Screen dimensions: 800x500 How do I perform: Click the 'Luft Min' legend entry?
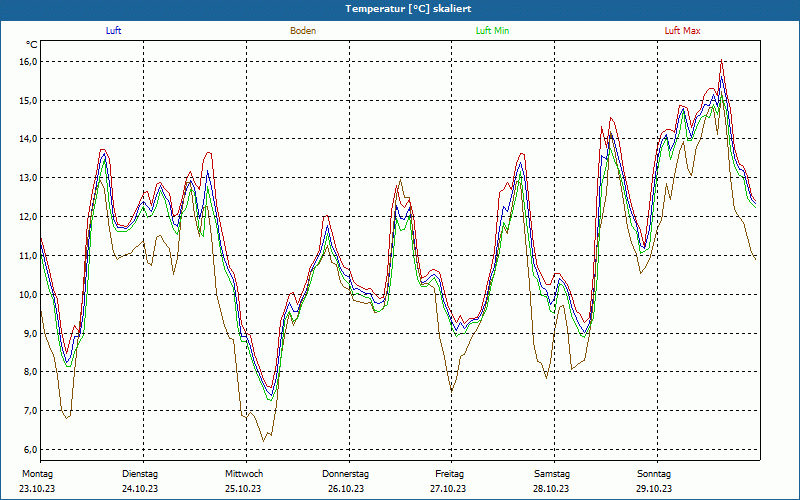pos(491,31)
